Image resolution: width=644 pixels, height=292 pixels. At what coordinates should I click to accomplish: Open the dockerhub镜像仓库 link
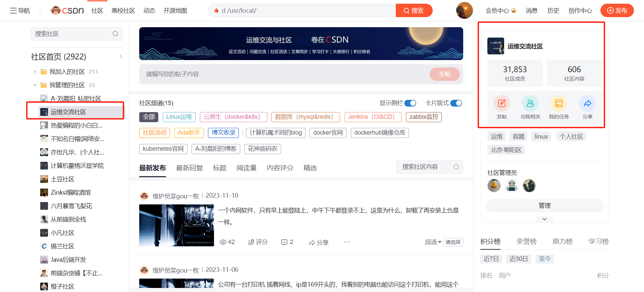coord(380,133)
